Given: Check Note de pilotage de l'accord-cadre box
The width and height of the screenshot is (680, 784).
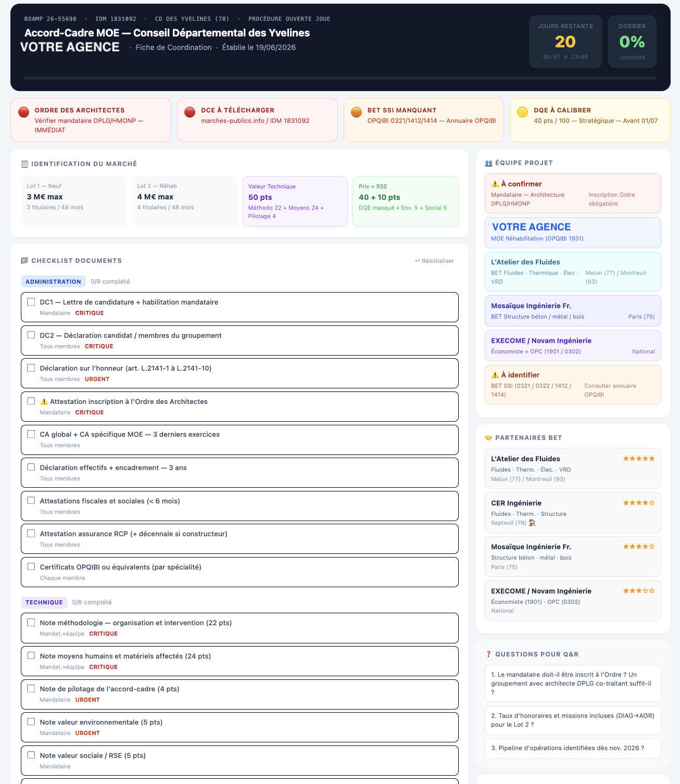Looking at the screenshot, I should pos(31,689).
